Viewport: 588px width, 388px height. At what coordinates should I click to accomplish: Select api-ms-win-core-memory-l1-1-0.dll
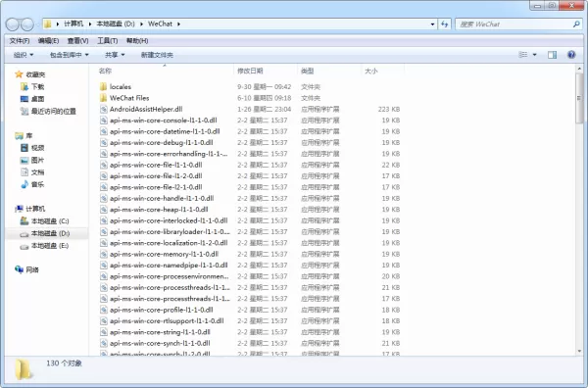pyautogui.click(x=164, y=254)
